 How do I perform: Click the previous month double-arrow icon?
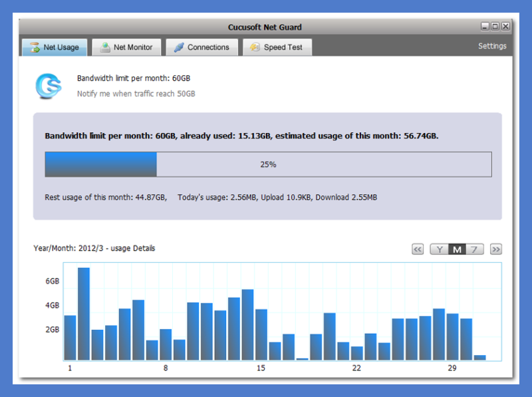click(x=417, y=249)
